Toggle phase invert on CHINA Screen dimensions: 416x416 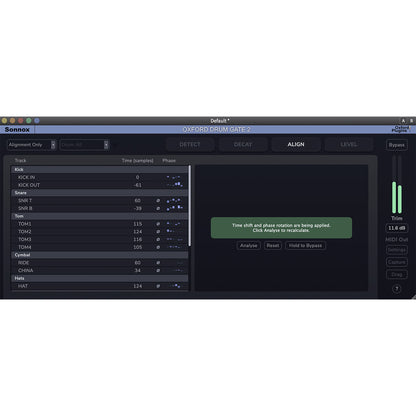(158, 270)
